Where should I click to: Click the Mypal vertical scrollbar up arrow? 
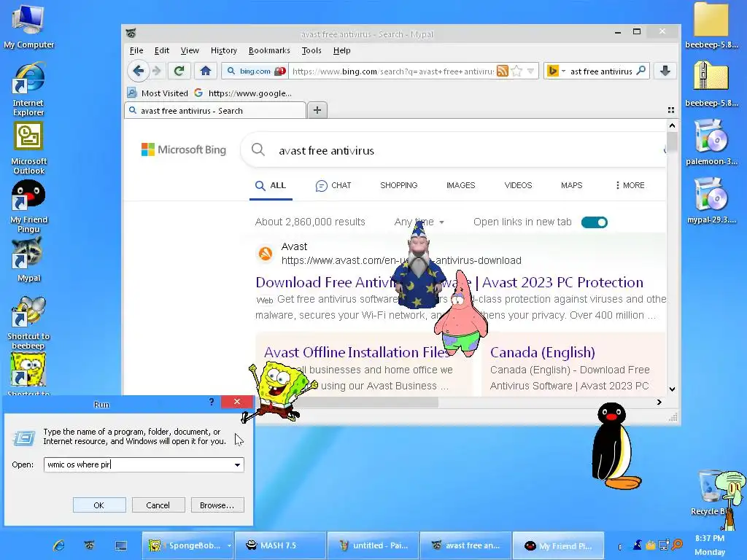(x=672, y=125)
